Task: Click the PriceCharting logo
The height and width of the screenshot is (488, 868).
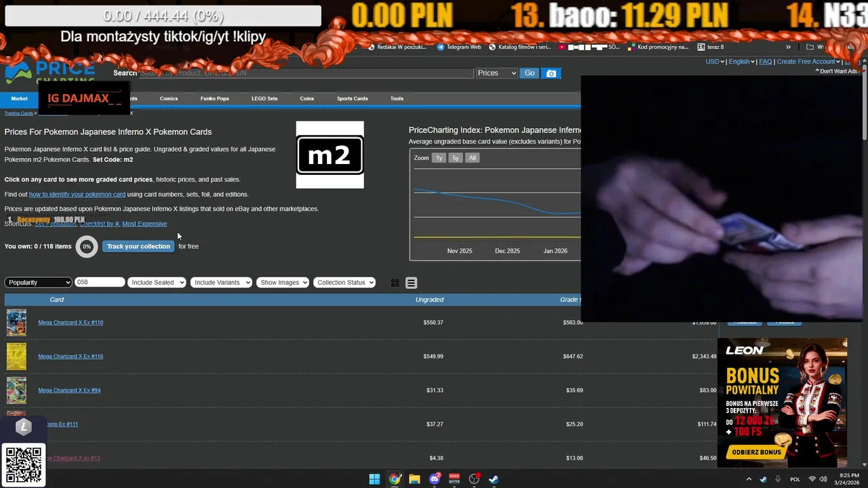Action: 50,73
